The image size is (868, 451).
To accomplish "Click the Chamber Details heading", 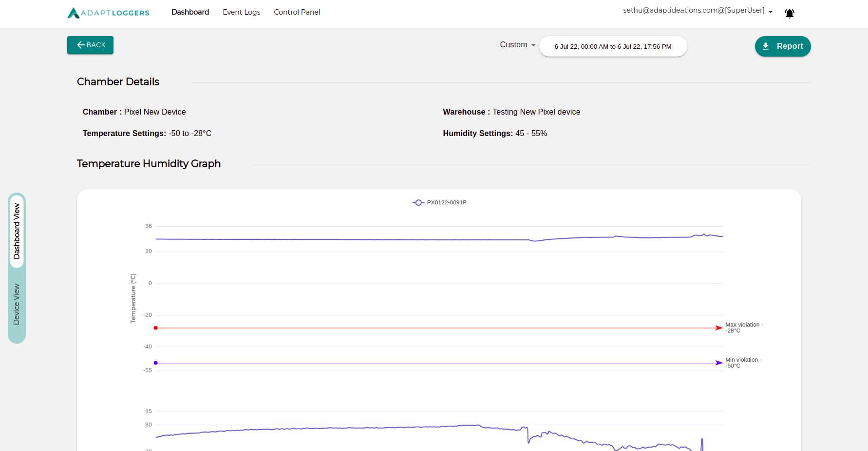I will (118, 82).
